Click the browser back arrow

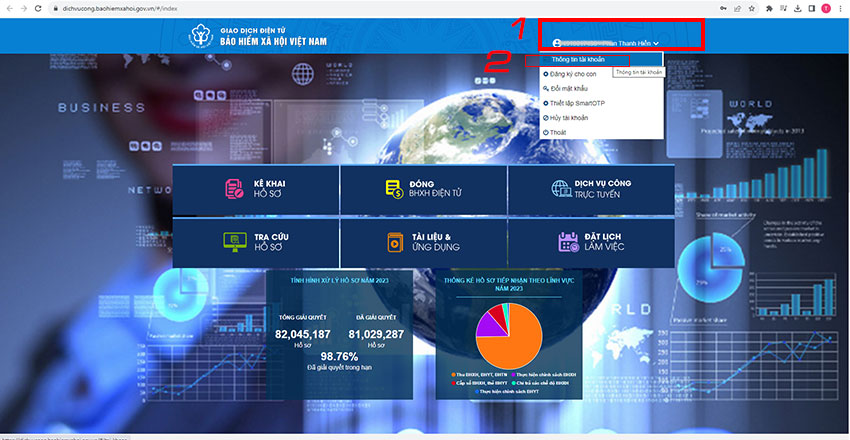point(10,9)
